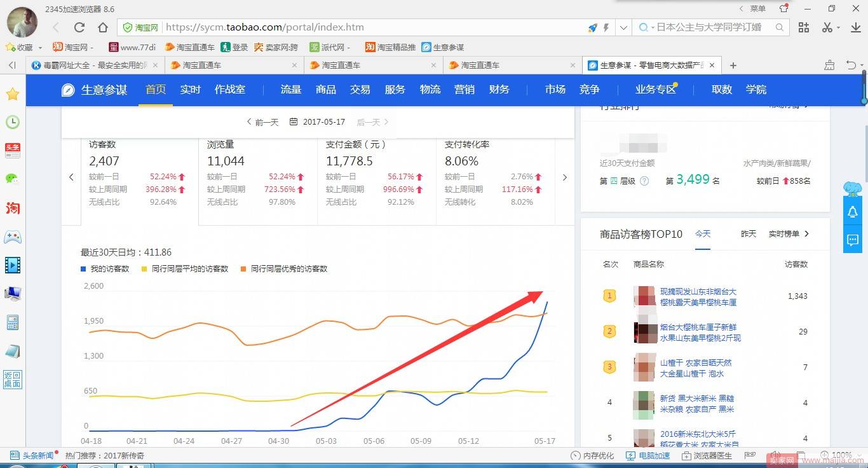Open the 流量 navigation item
The image size is (868, 468).
(x=291, y=90)
